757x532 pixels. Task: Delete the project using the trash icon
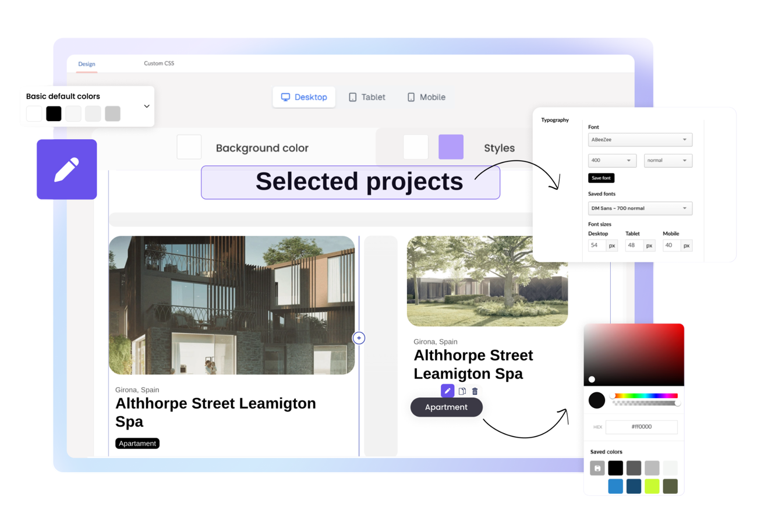(x=475, y=391)
